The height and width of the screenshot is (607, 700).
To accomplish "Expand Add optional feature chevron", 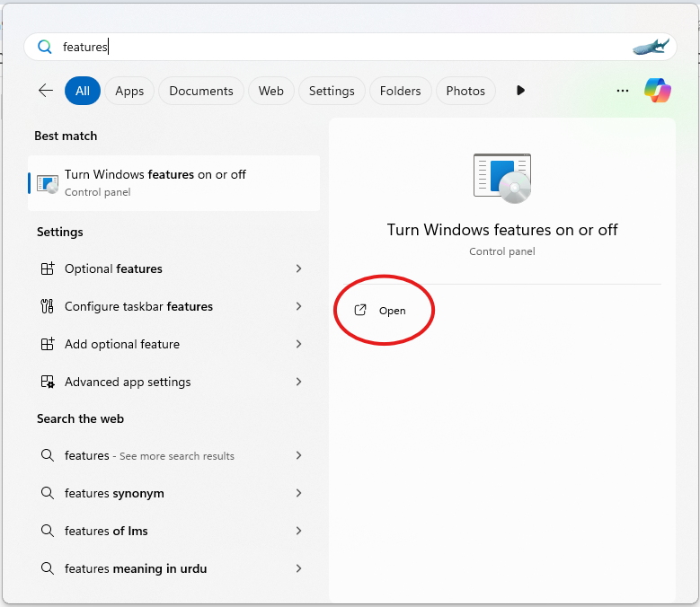I will [x=298, y=344].
